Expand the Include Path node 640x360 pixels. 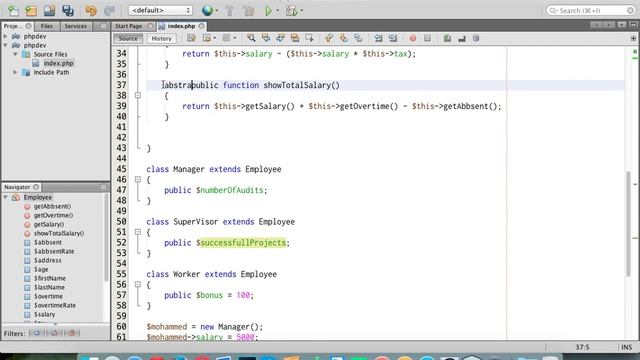click(15, 72)
